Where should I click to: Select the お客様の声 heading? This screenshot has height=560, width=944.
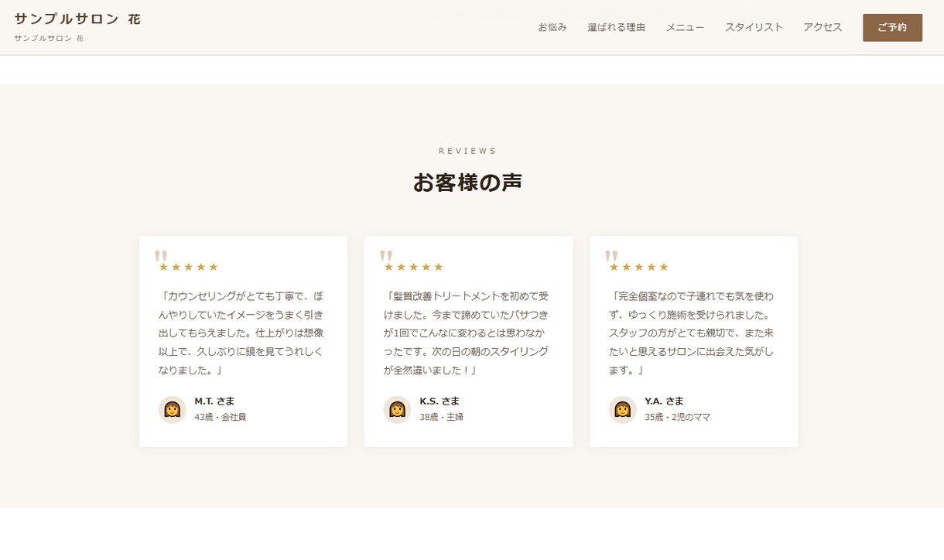tap(467, 183)
